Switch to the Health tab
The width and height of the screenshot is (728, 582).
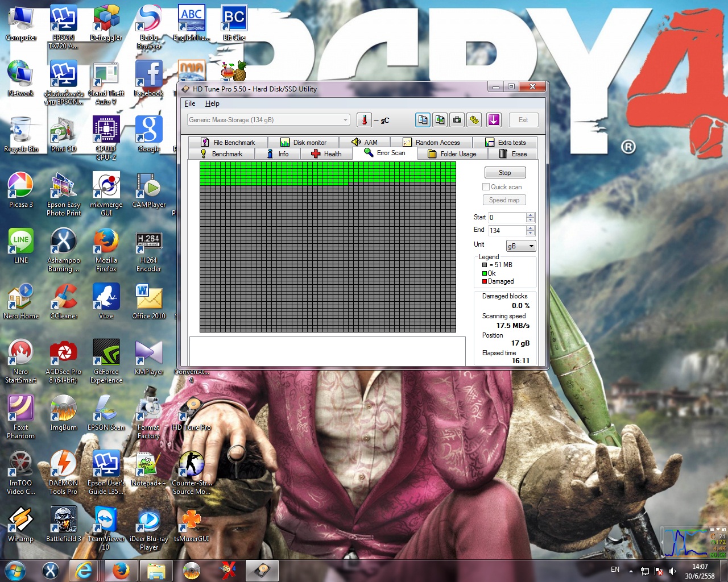(x=326, y=154)
